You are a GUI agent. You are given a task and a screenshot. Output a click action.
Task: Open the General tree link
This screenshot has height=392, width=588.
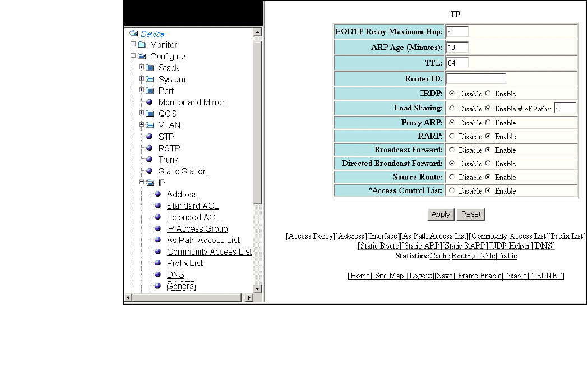coord(181,286)
